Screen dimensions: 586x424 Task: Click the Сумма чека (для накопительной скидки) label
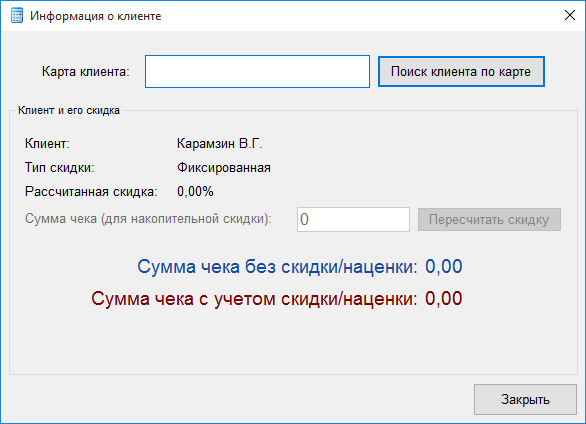click(x=148, y=219)
